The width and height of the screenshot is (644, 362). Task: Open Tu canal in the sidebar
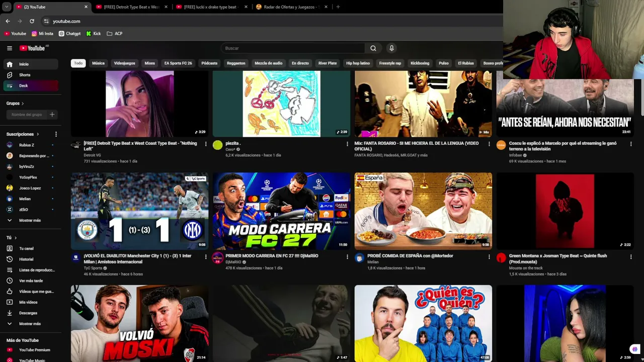tap(31, 248)
